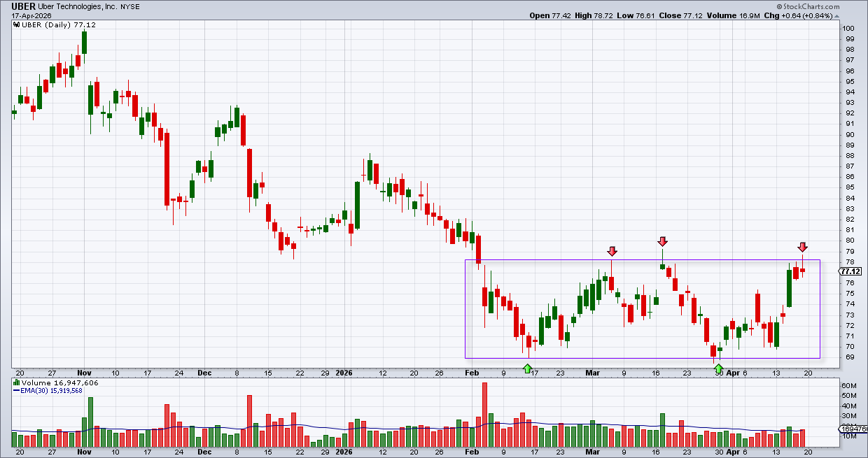Click the Mar label under the volume panel
This screenshot has width=868, height=458.
point(594,452)
